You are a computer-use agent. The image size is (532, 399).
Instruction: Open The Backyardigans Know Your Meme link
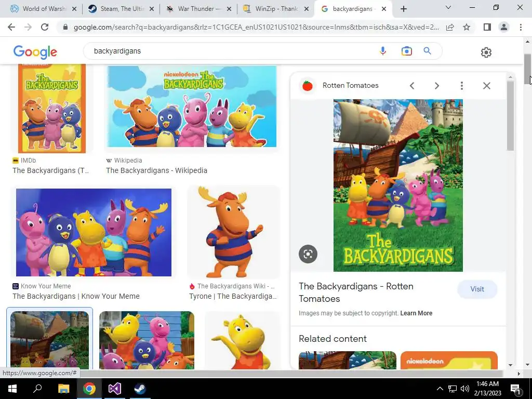click(x=76, y=296)
